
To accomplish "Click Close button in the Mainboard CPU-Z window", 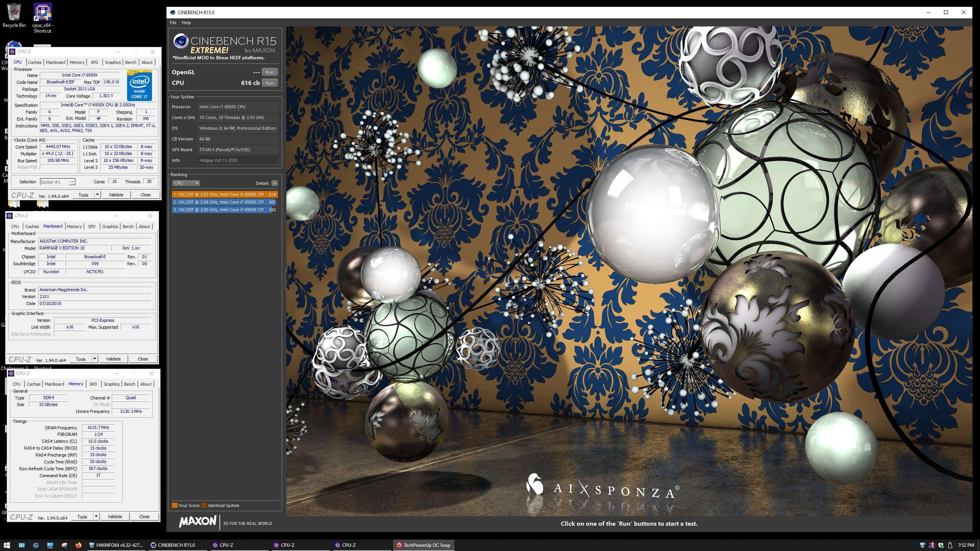I will (x=143, y=359).
